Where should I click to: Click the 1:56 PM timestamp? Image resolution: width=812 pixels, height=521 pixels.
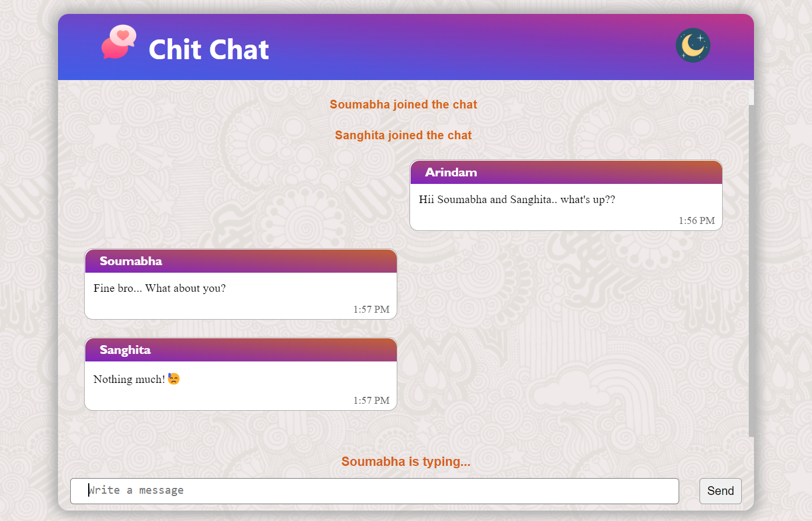(696, 220)
